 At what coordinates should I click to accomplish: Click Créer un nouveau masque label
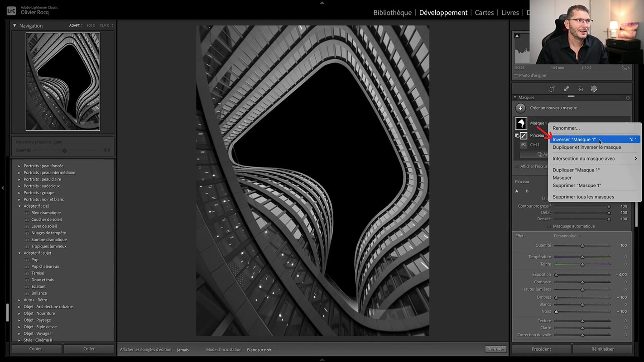click(553, 108)
